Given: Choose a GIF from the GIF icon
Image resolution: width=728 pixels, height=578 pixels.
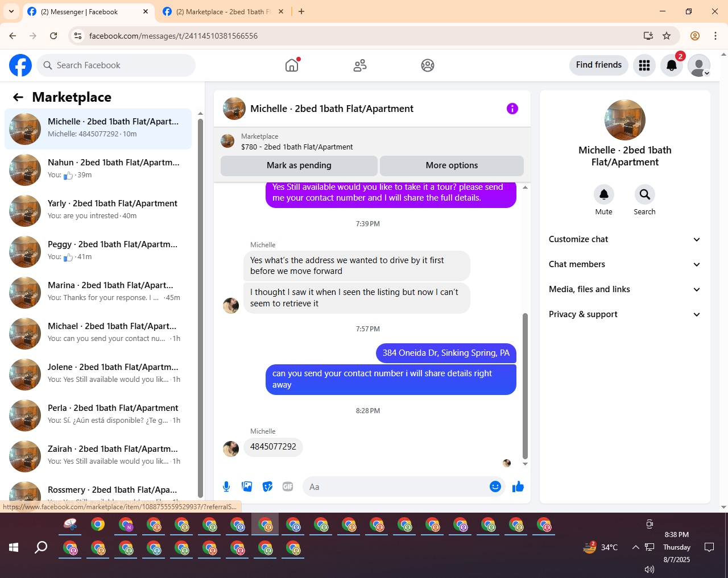Looking at the screenshot, I should [288, 486].
